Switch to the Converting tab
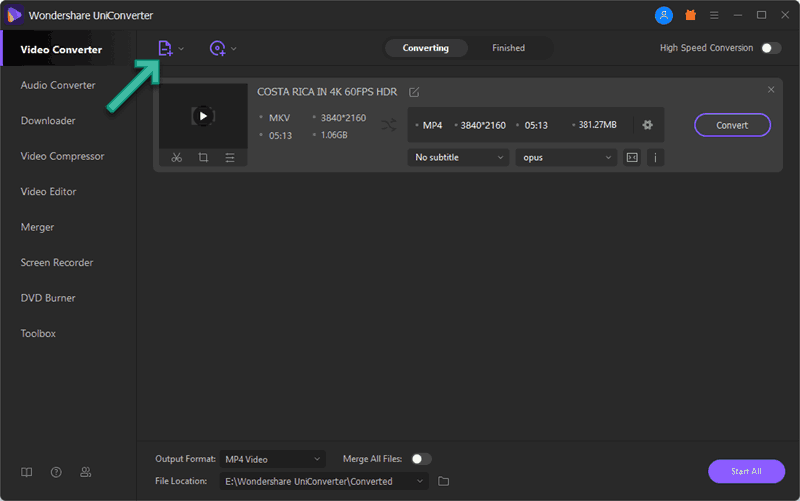This screenshot has height=501, width=800. (426, 48)
